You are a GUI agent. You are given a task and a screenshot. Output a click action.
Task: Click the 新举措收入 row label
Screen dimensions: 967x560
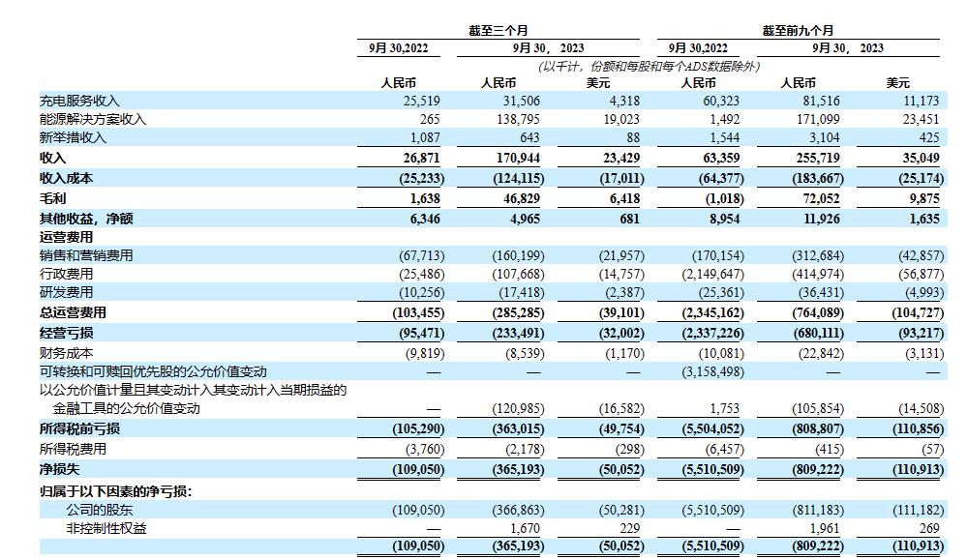tap(73, 137)
